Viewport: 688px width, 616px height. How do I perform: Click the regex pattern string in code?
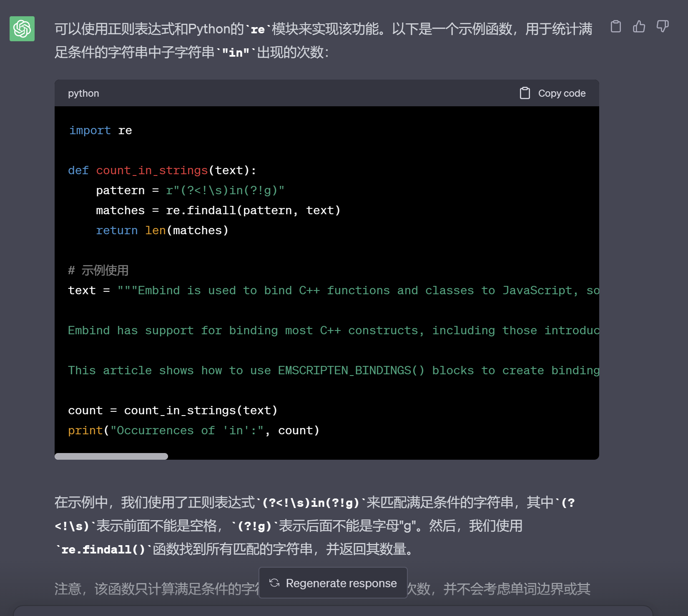click(x=225, y=190)
